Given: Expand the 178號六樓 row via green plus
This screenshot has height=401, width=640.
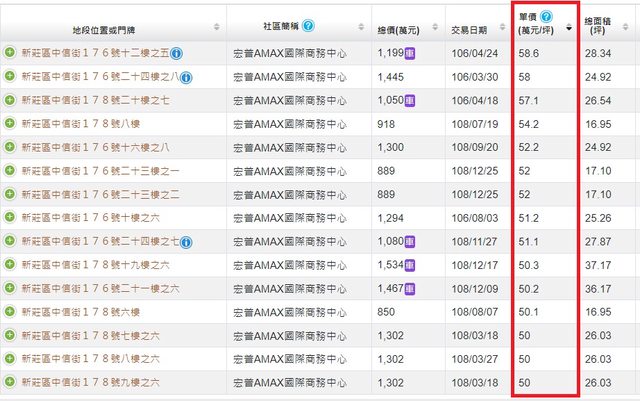Looking at the screenshot, I should (10, 312).
